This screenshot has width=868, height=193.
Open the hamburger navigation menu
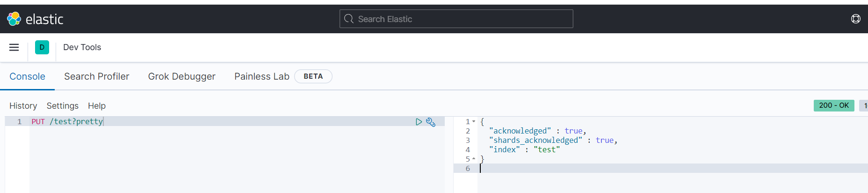[x=14, y=47]
